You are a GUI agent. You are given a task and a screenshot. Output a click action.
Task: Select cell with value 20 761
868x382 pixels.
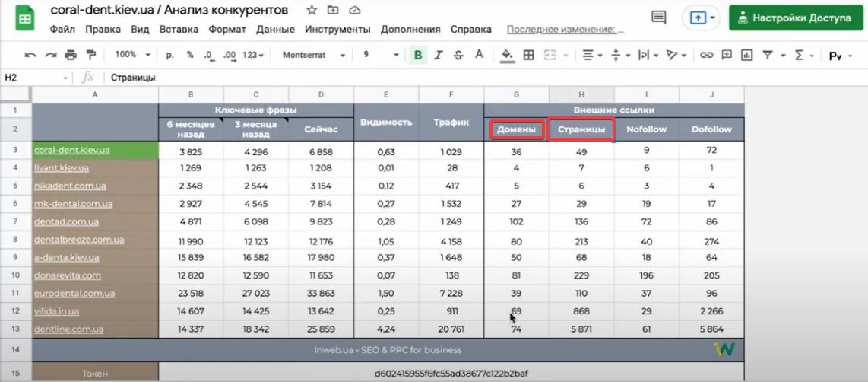point(451,329)
